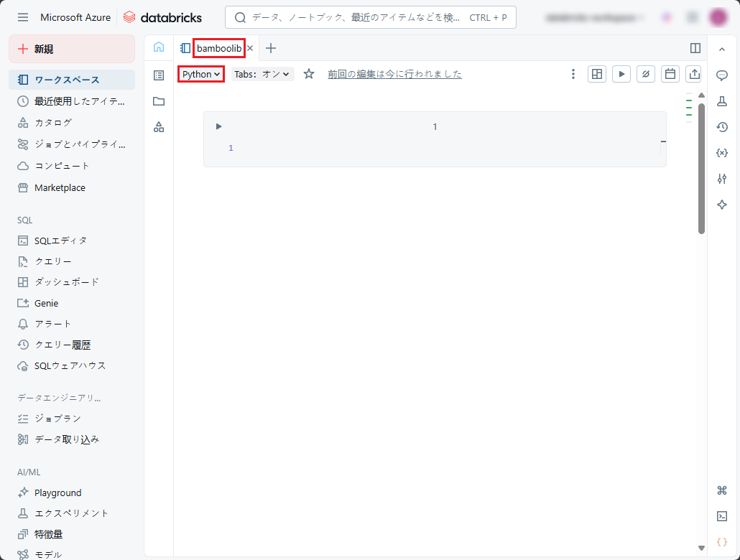Click the share notebook icon
The width and height of the screenshot is (740, 560).
coord(694,74)
